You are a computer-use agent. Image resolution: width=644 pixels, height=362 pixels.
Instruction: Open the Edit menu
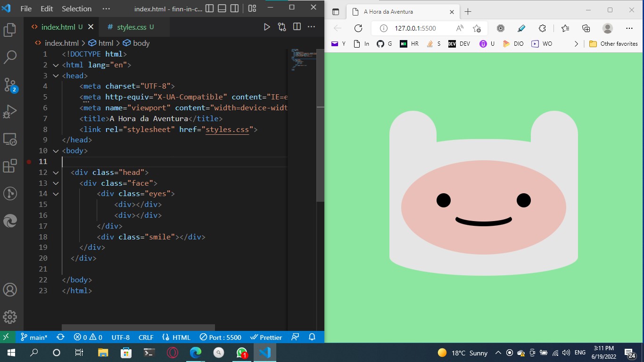click(47, 8)
